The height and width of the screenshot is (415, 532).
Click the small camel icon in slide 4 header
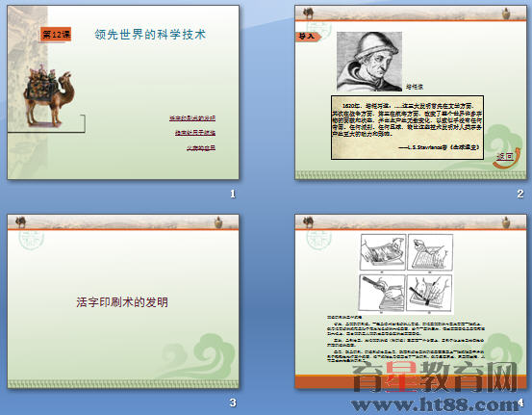308,222
